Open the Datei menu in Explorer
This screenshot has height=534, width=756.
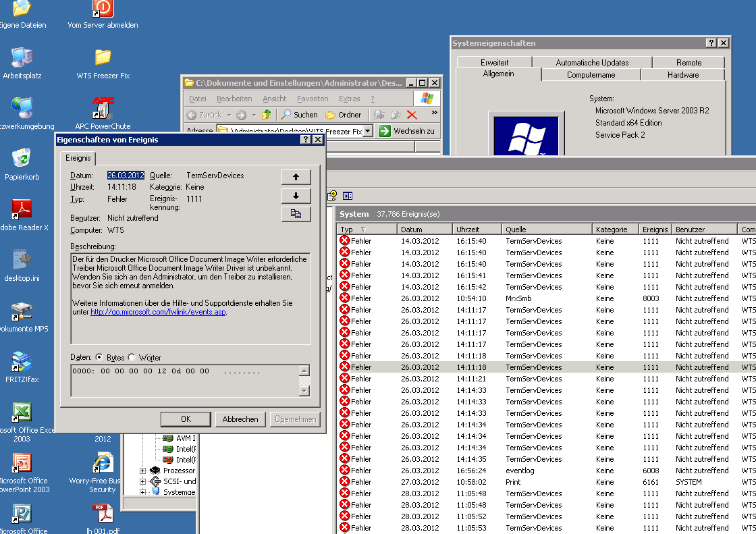tap(197, 99)
